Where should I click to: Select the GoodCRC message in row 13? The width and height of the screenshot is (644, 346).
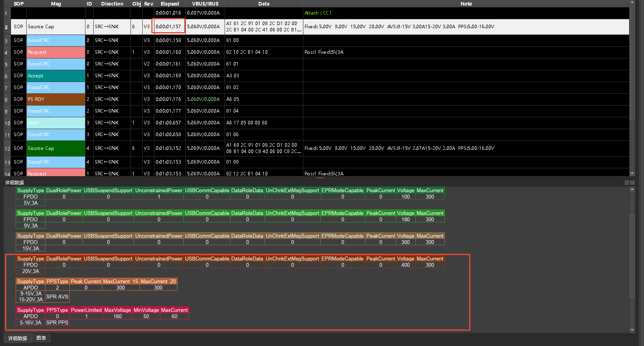56,162
